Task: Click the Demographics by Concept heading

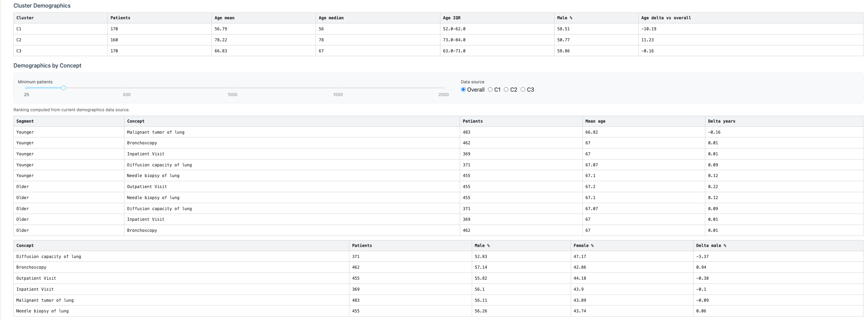Action: [47, 65]
